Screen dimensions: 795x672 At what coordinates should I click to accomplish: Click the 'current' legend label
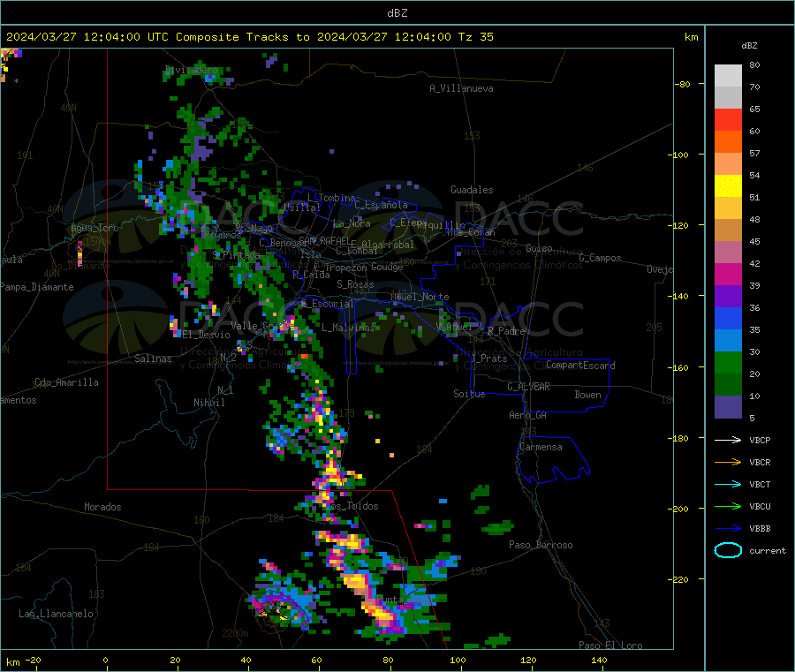768,550
